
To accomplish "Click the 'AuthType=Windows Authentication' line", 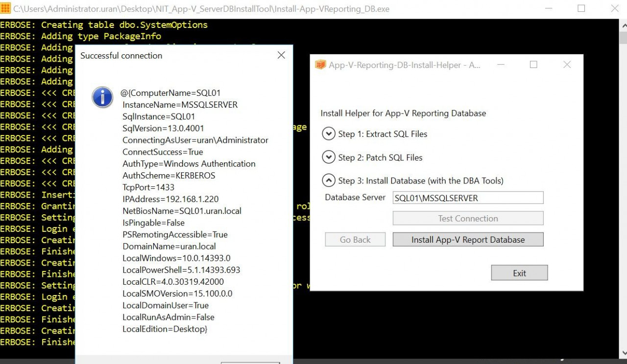I will (x=189, y=163).
